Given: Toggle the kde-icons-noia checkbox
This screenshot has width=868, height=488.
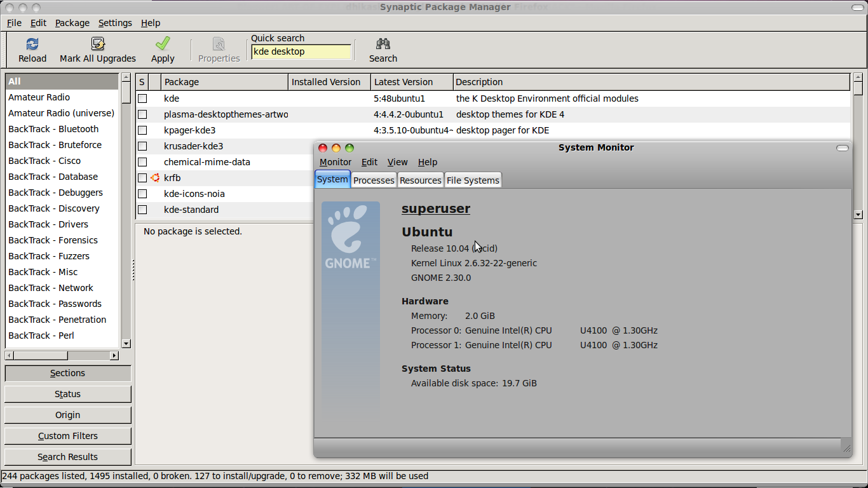Looking at the screenshot, I should pos(142,194).
